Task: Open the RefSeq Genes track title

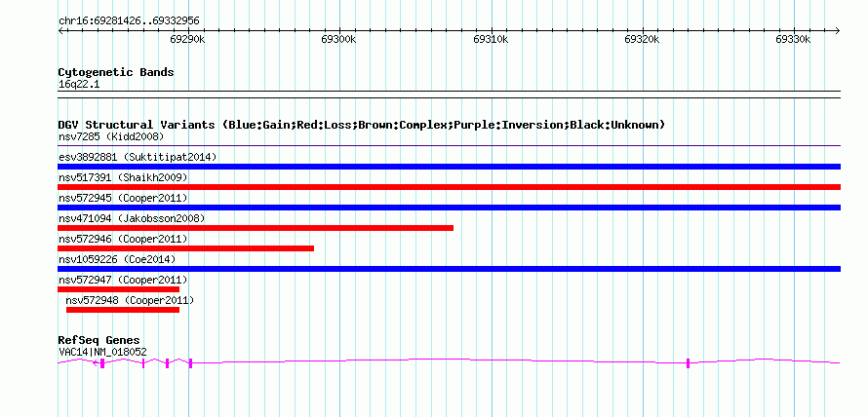Action: click(x=99, y=340)
